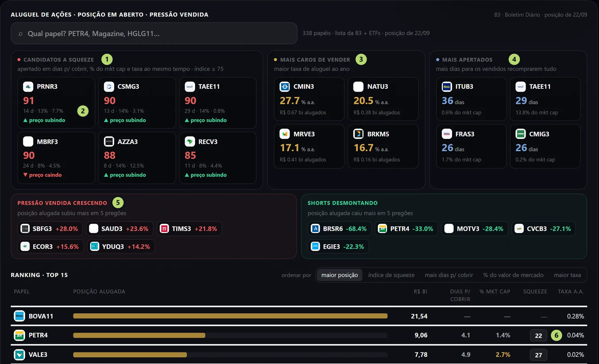The width and height of the screenshot is (599, 364).
Task: Click PETR4's squeeze score badge 22
Action: pyautogui.click(x=538, y=336)
